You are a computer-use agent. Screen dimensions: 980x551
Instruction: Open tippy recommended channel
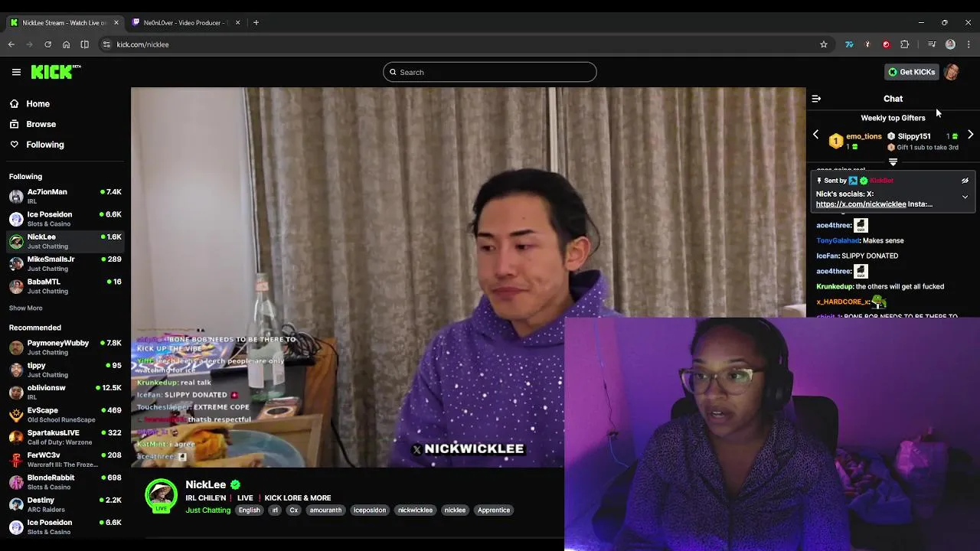[65, 370]
